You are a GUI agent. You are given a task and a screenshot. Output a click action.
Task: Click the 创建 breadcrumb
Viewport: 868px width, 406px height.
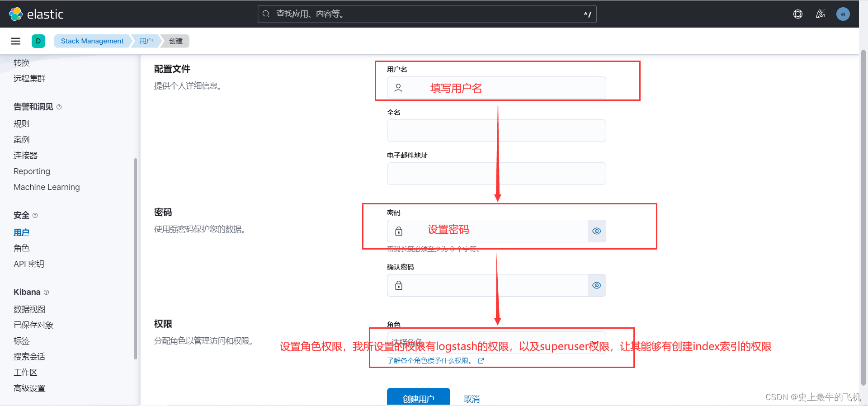tap(176, 41)
